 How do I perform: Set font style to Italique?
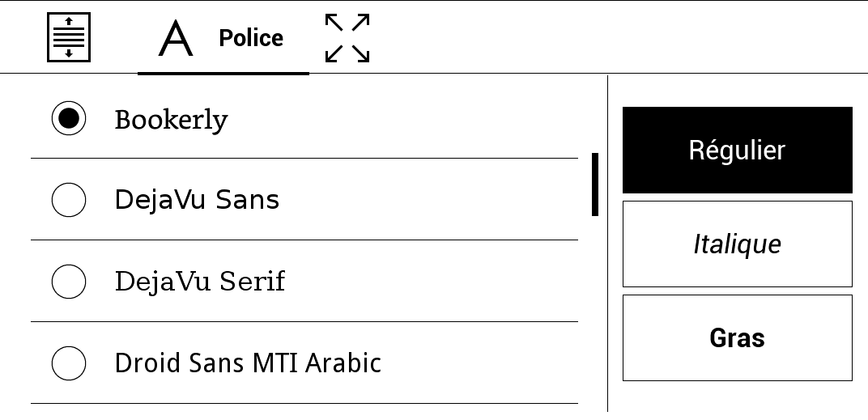[x=737, y=244]
